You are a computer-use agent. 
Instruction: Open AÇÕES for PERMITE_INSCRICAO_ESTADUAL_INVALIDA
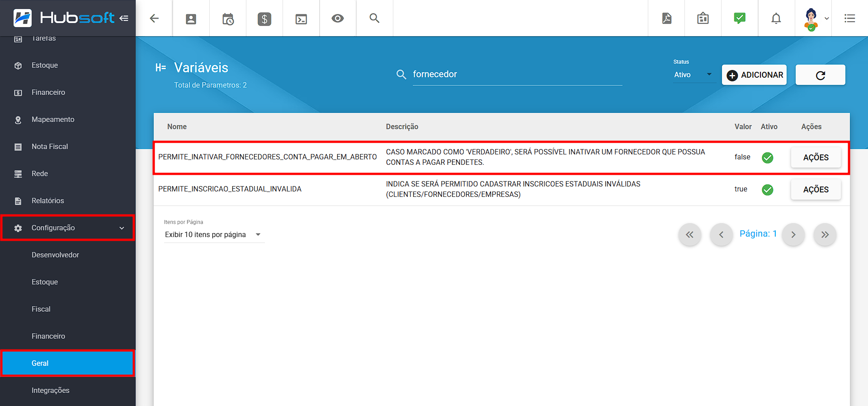click(x=816, y=190)
